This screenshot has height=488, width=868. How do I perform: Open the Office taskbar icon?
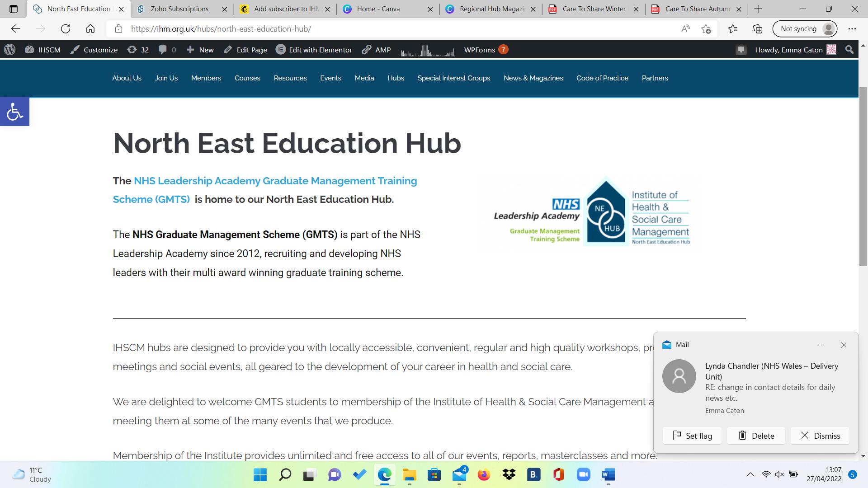(558, 474)
